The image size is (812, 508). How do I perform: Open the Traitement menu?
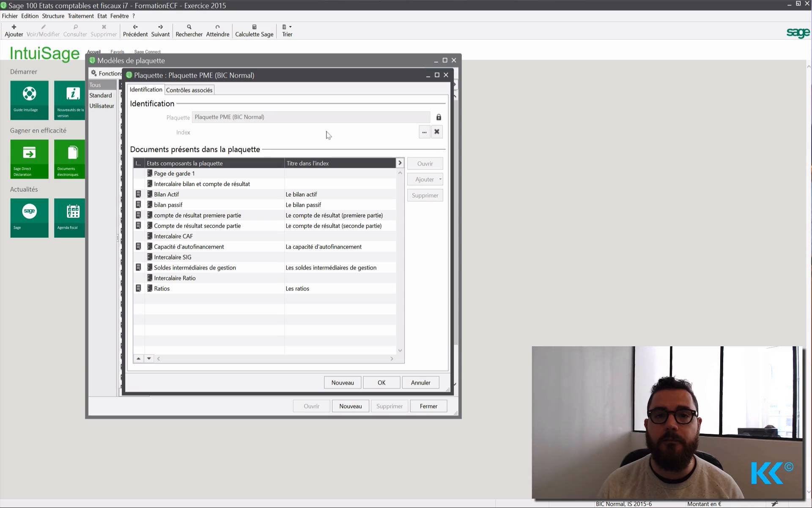tap(81, 16)
